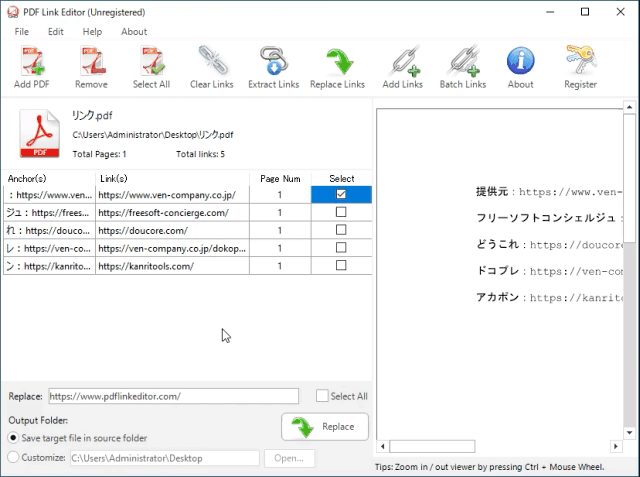The image size is (640, 477).
Task: Click the フリーソフトコンシェルジュ line in preview
Action: [549, 218]
